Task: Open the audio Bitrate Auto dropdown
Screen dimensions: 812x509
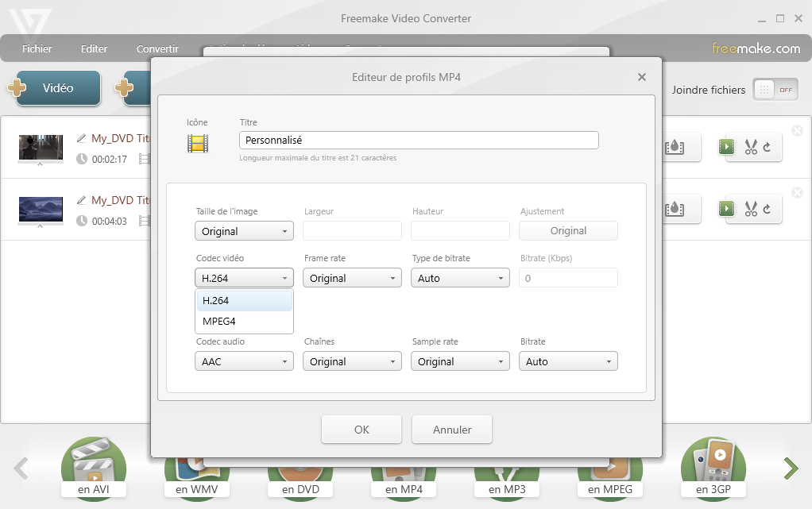Action: point(568,361)
